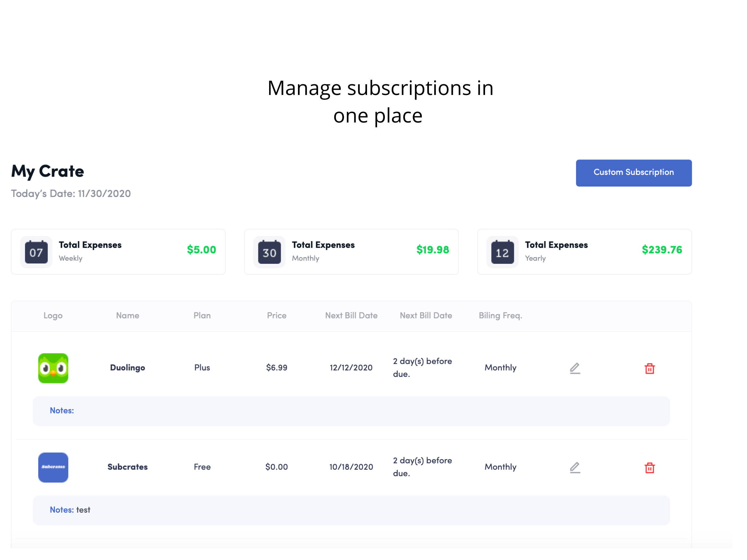The image size is (747, 560).
Task: Click the yearly total $239.76 amount
Action: click(661, 250)
